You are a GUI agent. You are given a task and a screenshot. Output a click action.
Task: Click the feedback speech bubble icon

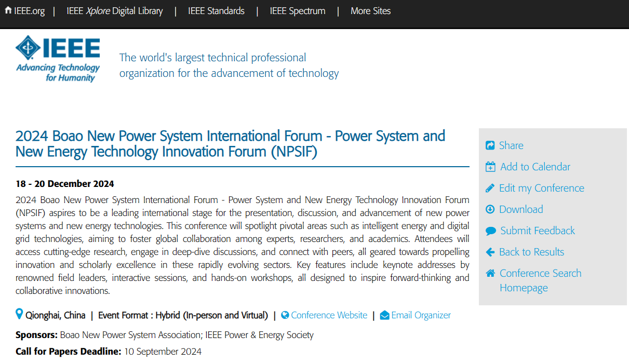[490, 231]
